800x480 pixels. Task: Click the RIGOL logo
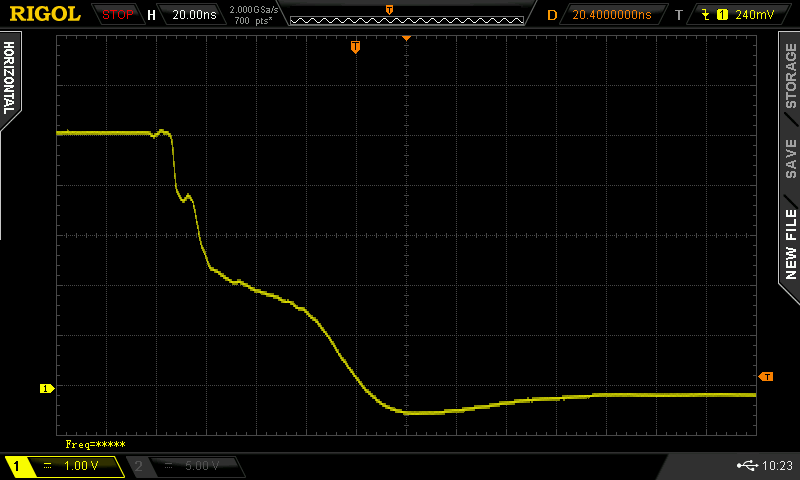tap(45, 14)
